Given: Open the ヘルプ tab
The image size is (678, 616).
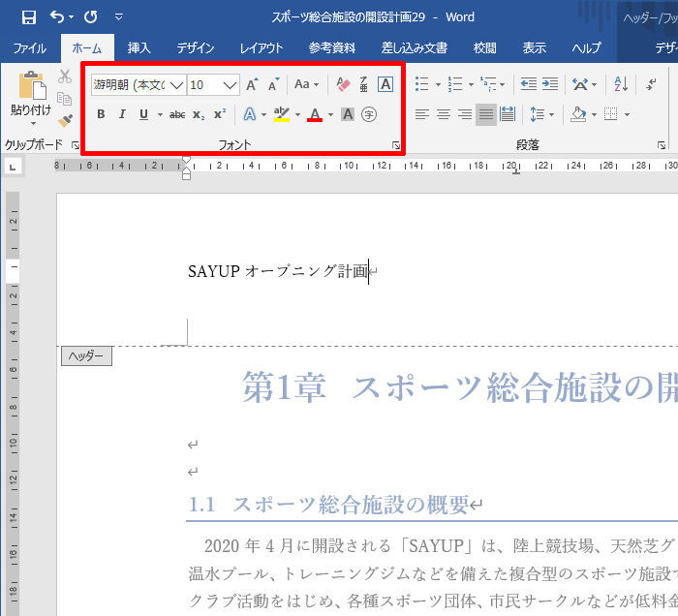Looking at the screenshot, I should (586, 48).
